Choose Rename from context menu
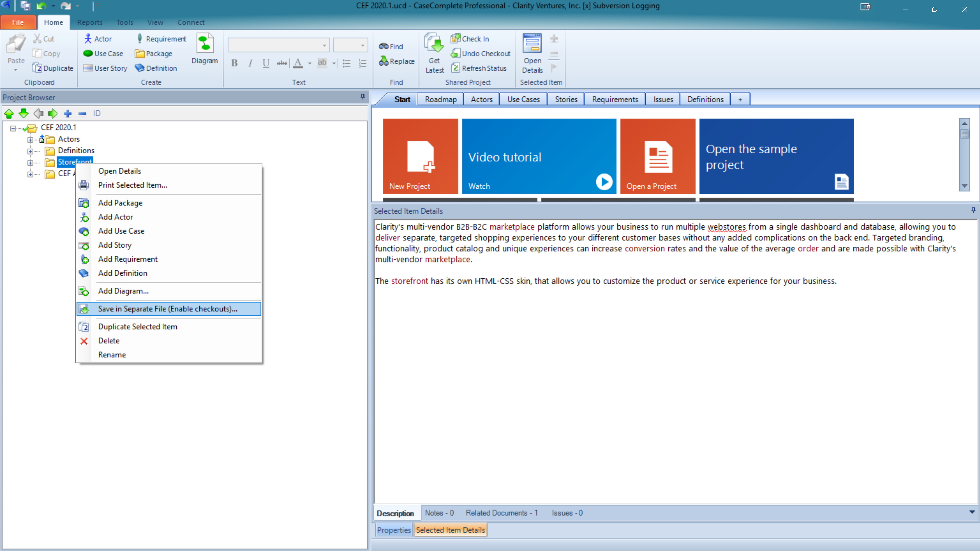 pyautogui.click(x=169, y=354)
